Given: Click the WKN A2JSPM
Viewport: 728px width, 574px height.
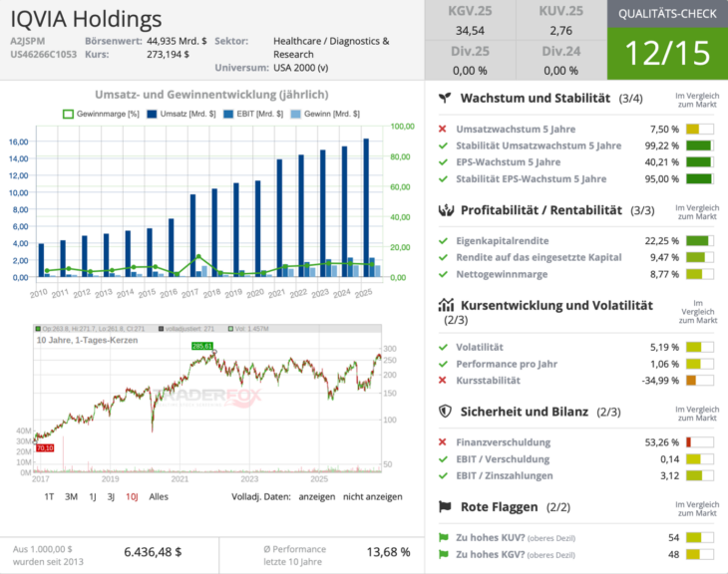Looking at the screenshot, I should tap(27, 41).
